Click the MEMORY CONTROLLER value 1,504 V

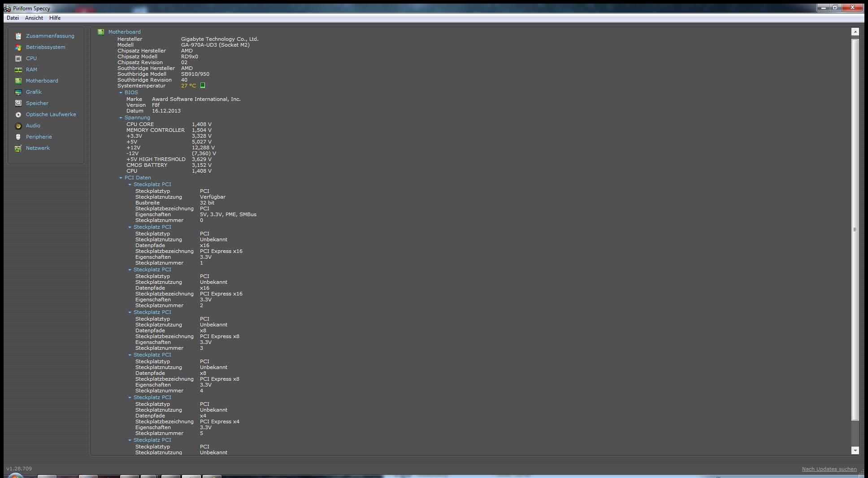202,130
